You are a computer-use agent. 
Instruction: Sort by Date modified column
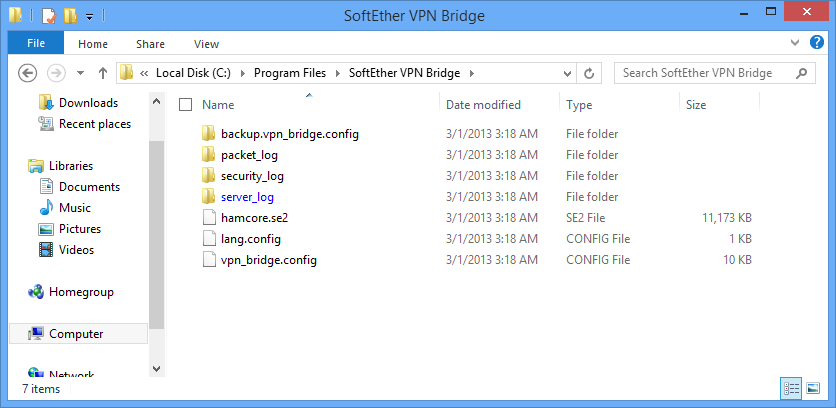[x=483, y=105]
